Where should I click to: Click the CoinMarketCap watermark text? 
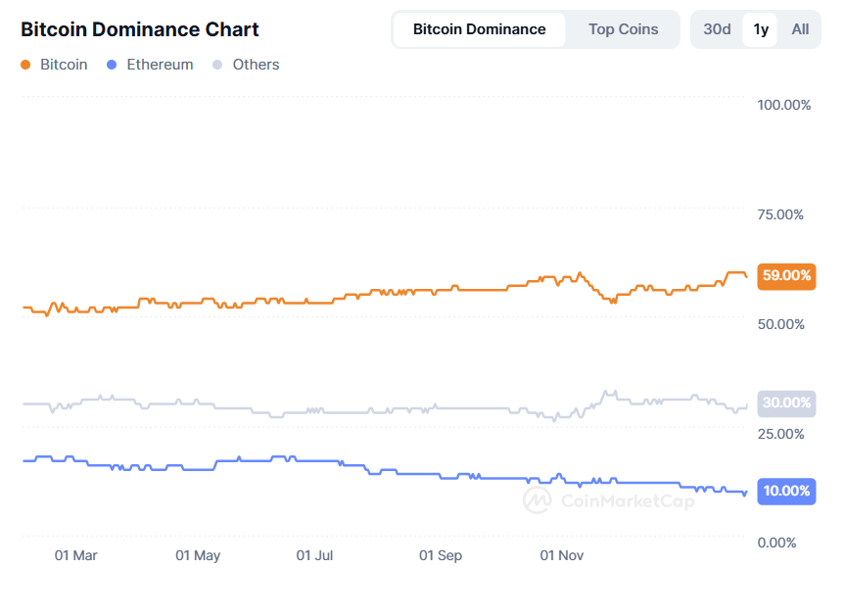(627, 501)
